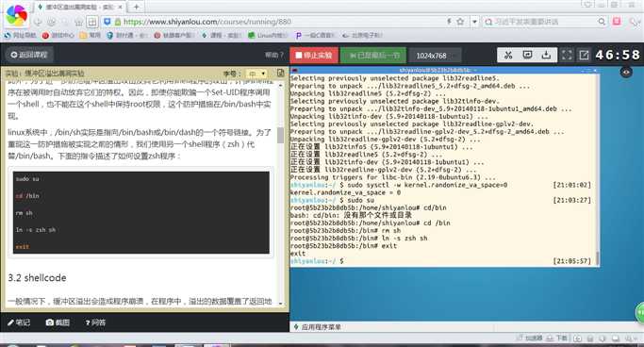Click the 46:58 countdown timer
The width and height of the screenshot is (644, 347).
pyautogui.click(x=618, y=55)
